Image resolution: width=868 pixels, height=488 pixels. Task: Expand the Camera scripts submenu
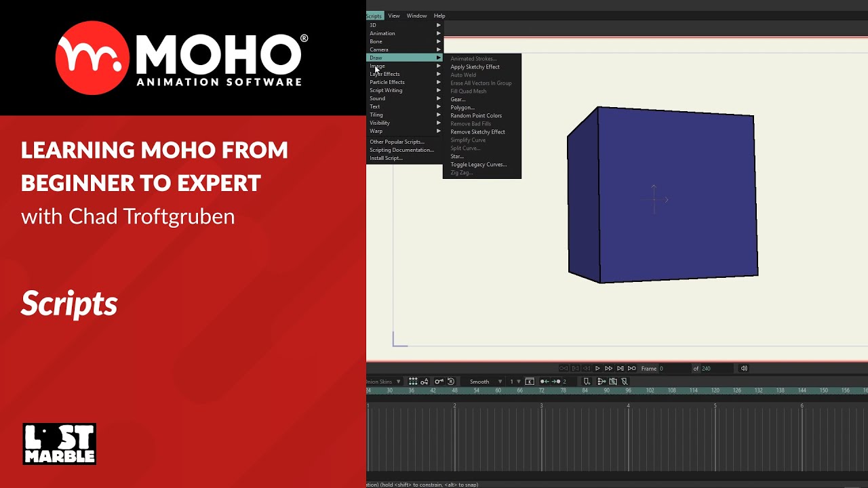(x=405, y=49)
